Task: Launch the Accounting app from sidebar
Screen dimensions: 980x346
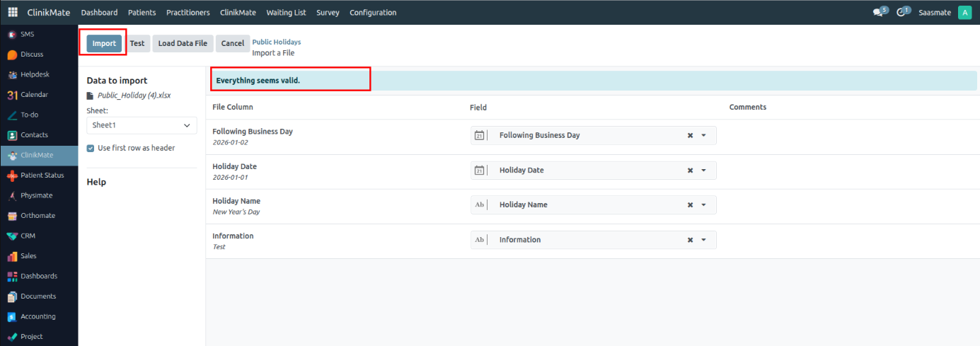Action: tap(38, 316)
